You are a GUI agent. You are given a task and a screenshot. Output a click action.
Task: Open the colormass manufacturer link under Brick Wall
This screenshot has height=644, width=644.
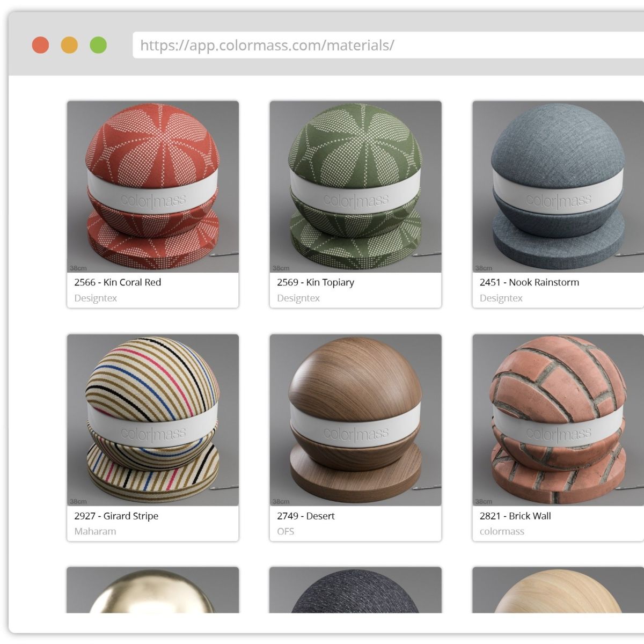tap(501, 531)
